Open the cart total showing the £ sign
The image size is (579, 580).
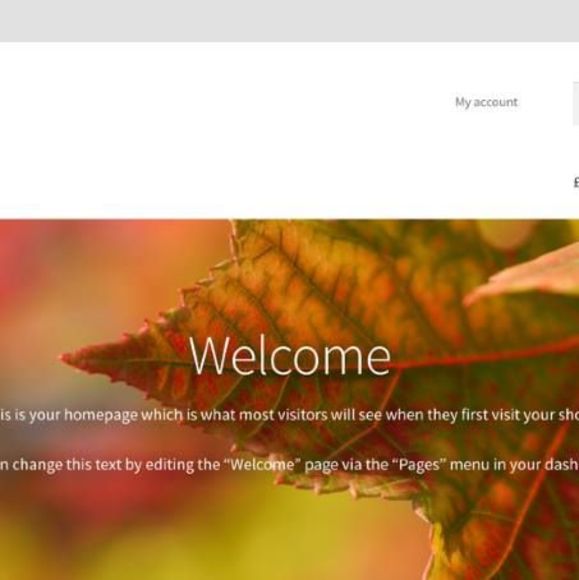pyautogui.click(x=576, y=182)
